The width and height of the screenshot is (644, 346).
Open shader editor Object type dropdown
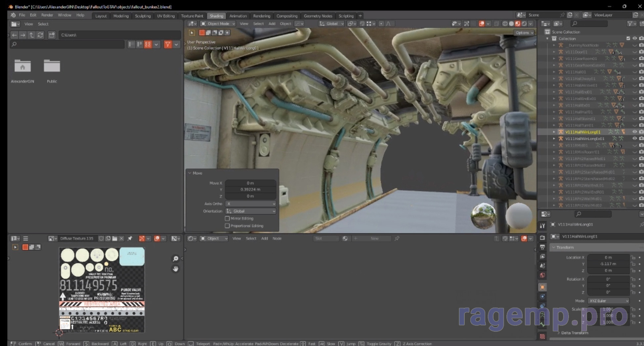pos(214,238)
